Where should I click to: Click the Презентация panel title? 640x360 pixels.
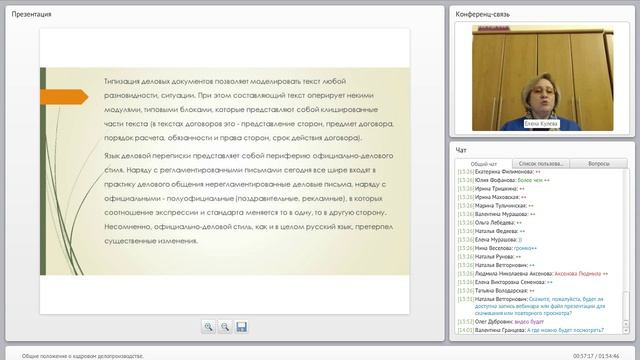pos(31,14)
